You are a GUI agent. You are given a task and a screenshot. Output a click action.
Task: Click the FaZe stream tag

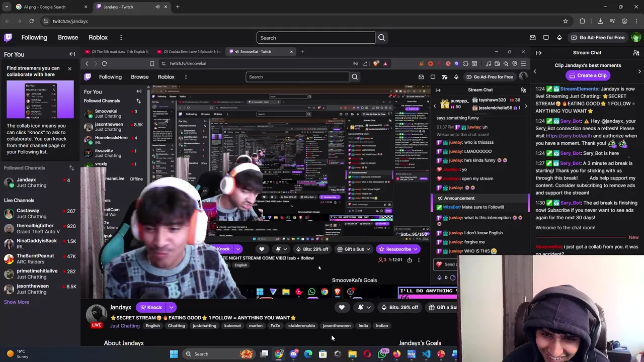(275, 326)
